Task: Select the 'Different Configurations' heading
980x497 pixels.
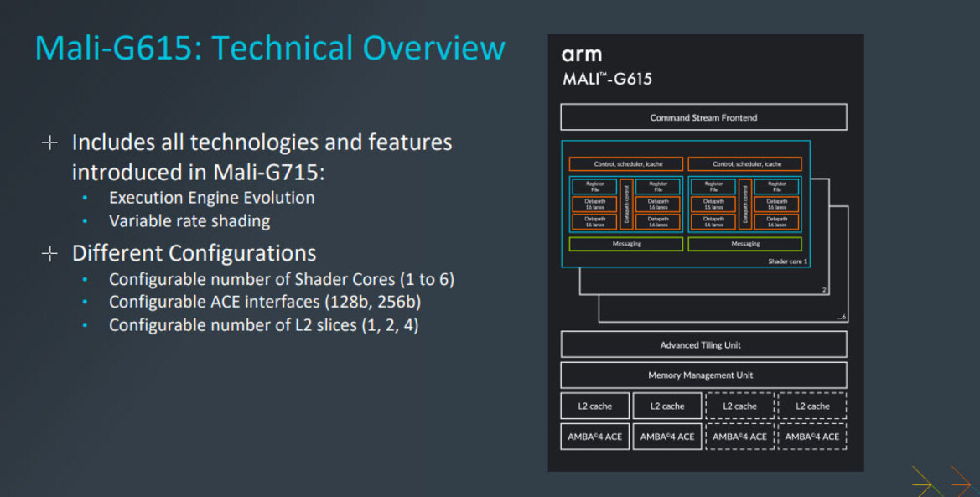Action: [194, 253]
